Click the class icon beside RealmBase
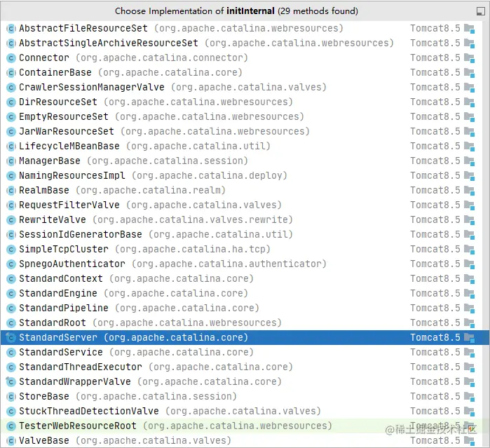Viewport: 490px width, 448px height. [x=11, y=191]
